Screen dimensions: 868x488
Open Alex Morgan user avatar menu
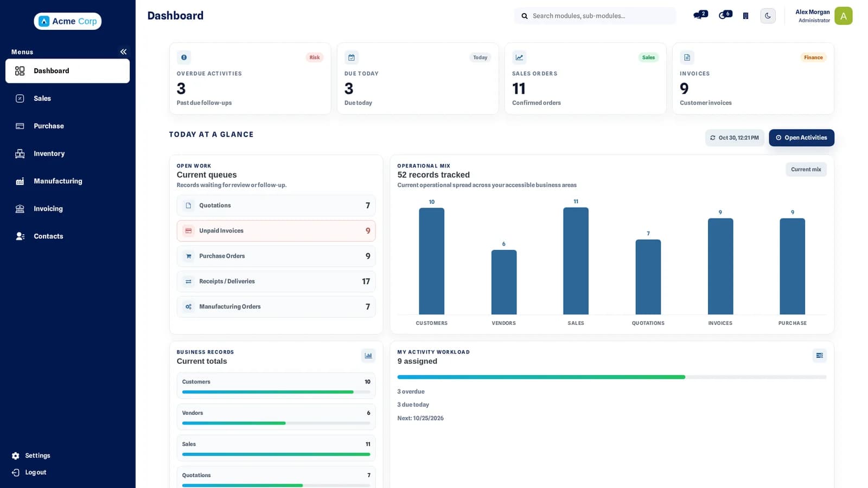tap(843, 16)
